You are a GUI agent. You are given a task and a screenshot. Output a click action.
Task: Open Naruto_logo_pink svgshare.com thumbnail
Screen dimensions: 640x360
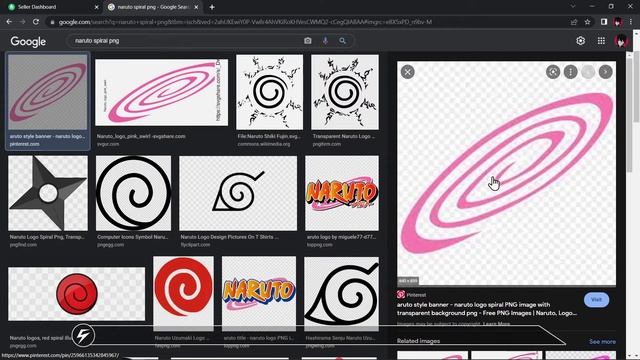(162, 92)
